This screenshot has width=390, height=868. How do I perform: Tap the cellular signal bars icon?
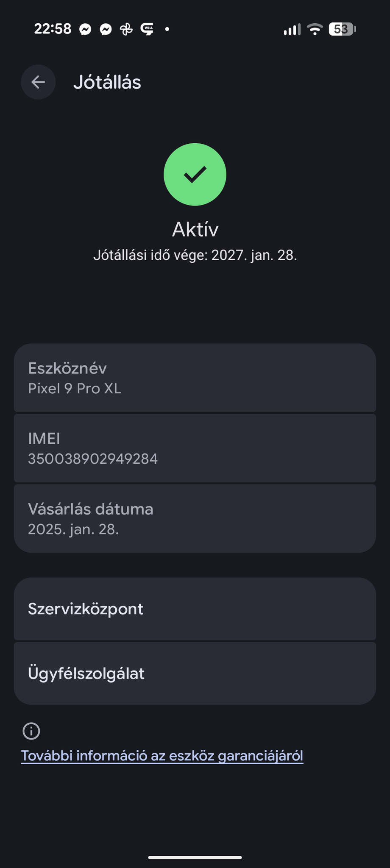click(x=292, y=29)
